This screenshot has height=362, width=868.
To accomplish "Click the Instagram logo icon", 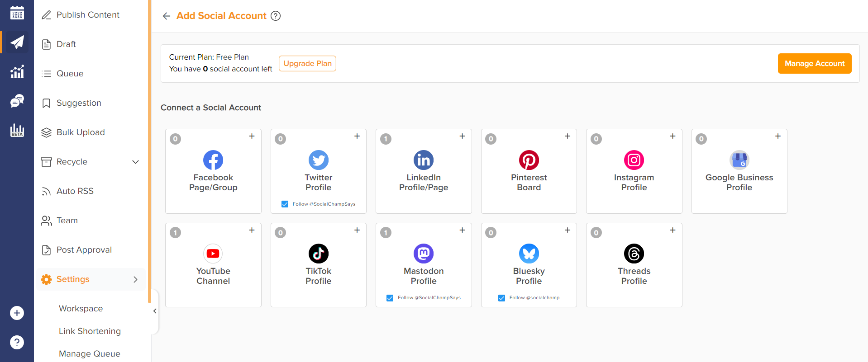I will pos(634,160).
